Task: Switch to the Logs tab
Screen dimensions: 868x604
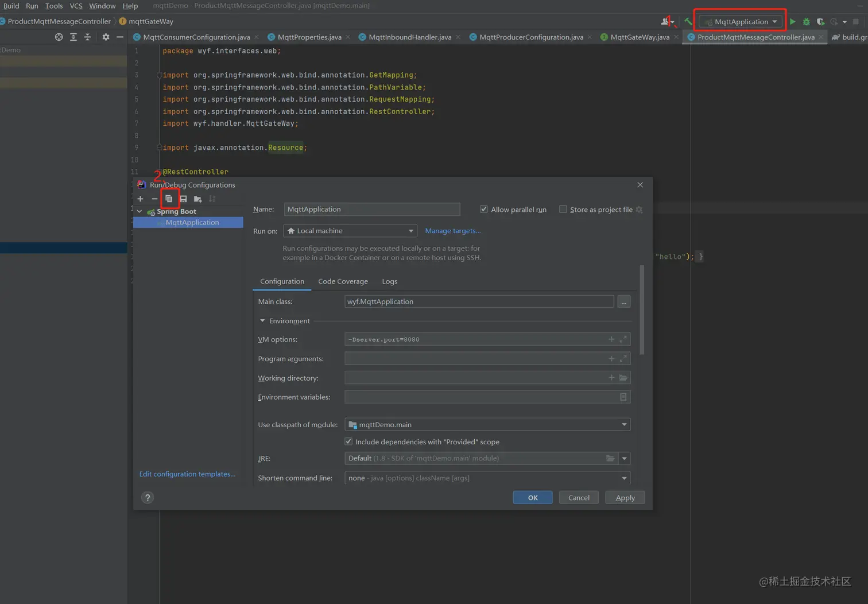Action: pos(390,281)
